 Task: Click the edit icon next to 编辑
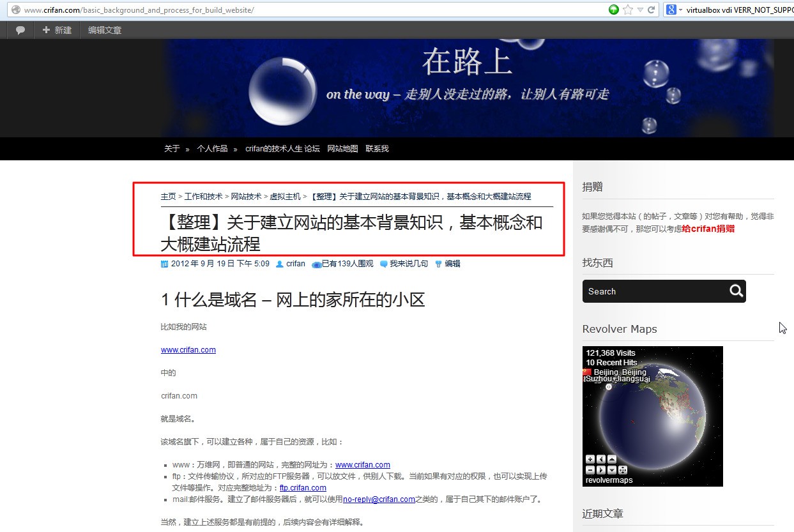coord(438,263)
